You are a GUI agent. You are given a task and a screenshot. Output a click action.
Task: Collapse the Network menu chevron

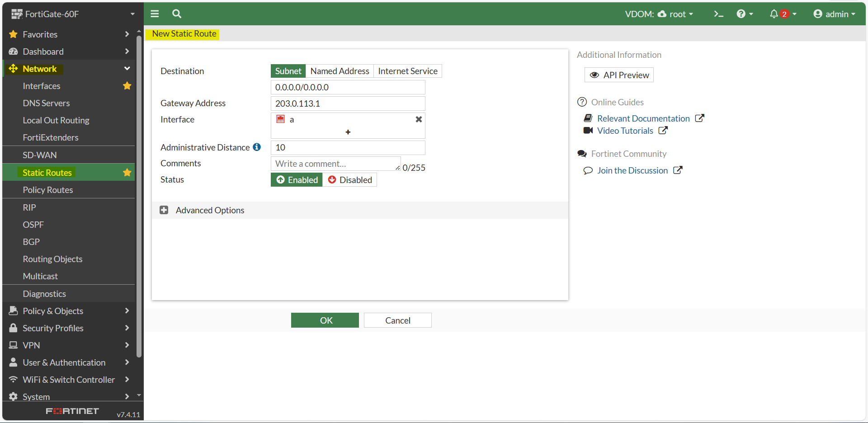[x=127, y=68]
